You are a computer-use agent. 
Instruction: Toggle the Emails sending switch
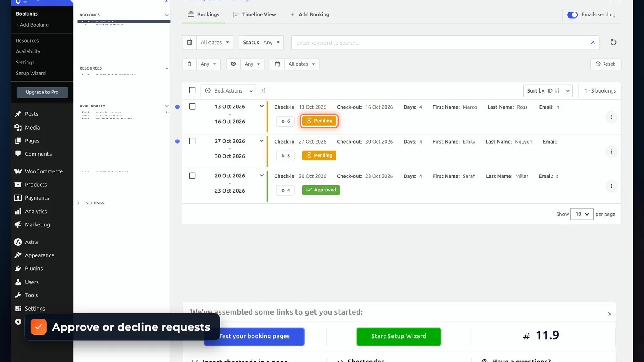[x=572, y=15]
